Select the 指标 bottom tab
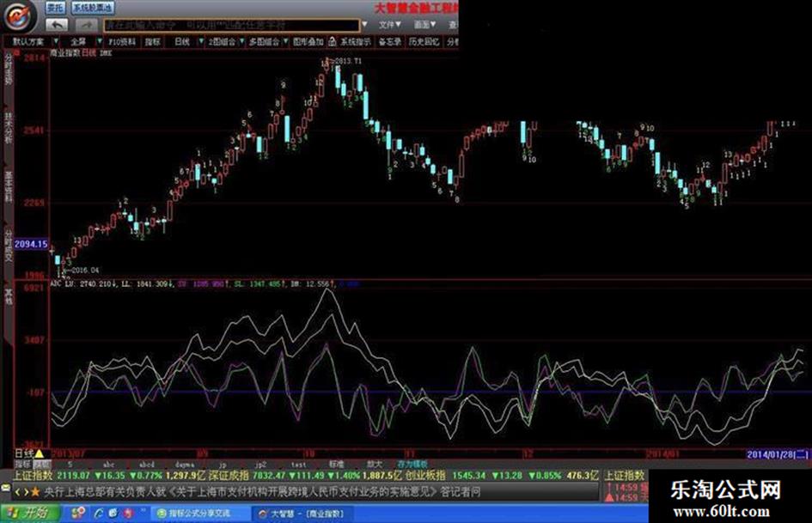Viewport: 812px width, 523px height. click(23, 464)
